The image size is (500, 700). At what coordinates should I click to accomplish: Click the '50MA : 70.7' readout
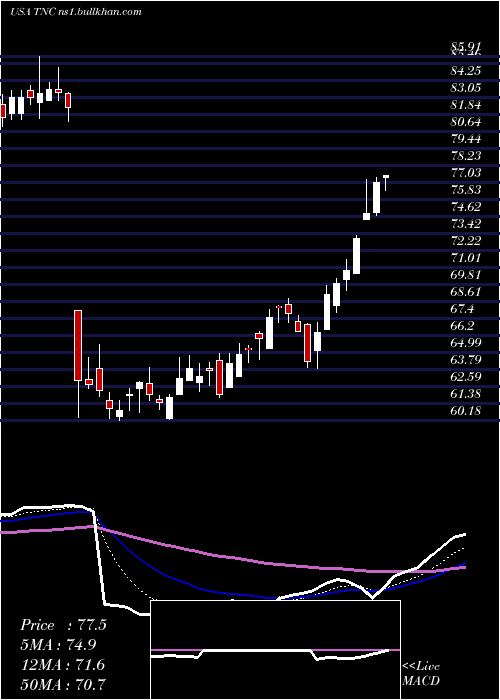[62, 684]
